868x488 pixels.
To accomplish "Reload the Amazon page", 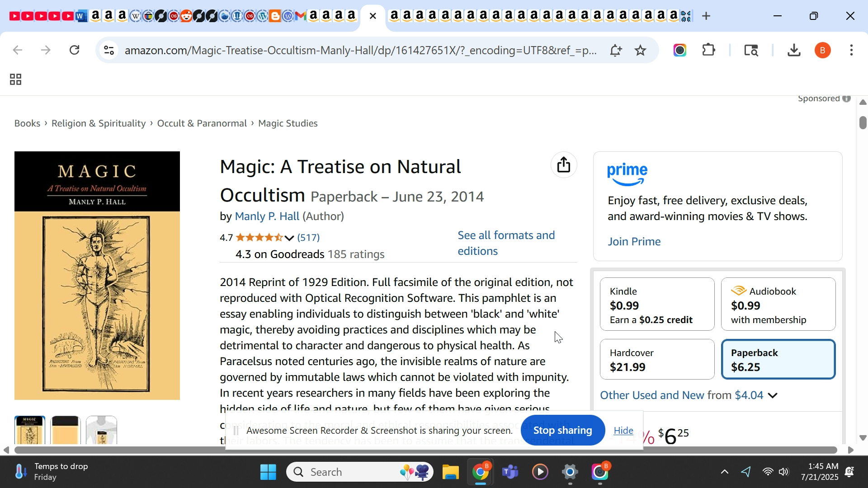I will [x=75, y=50].
